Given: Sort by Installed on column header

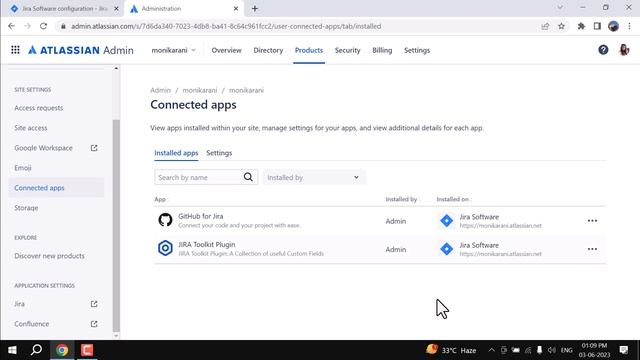Looking at the screenshot, I should (454, 199).
